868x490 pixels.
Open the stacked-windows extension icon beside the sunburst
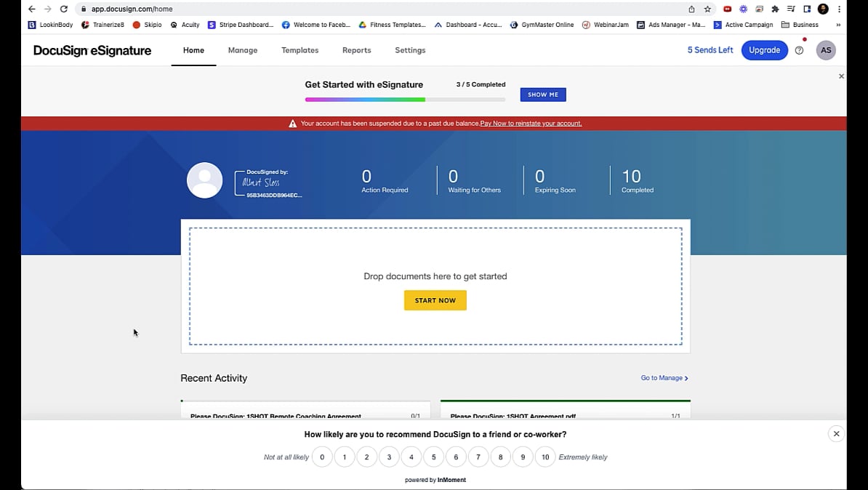pyautogui.click(x=760, y=9)
